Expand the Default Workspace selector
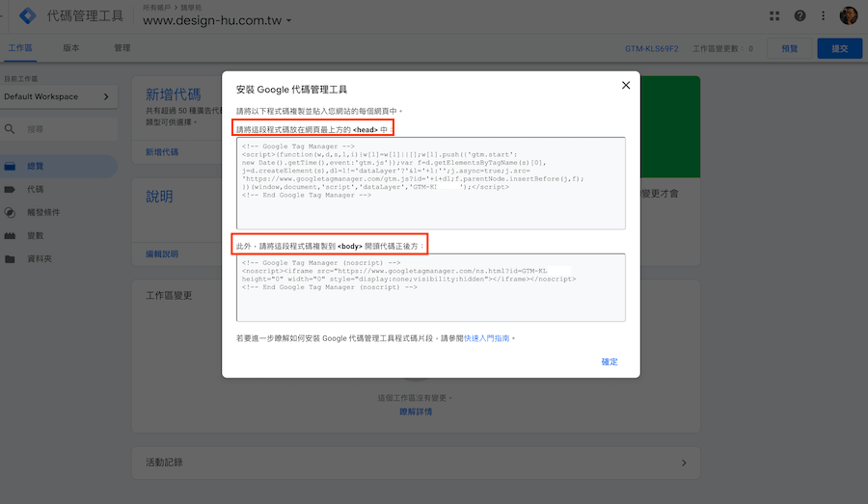 (58, 96)
